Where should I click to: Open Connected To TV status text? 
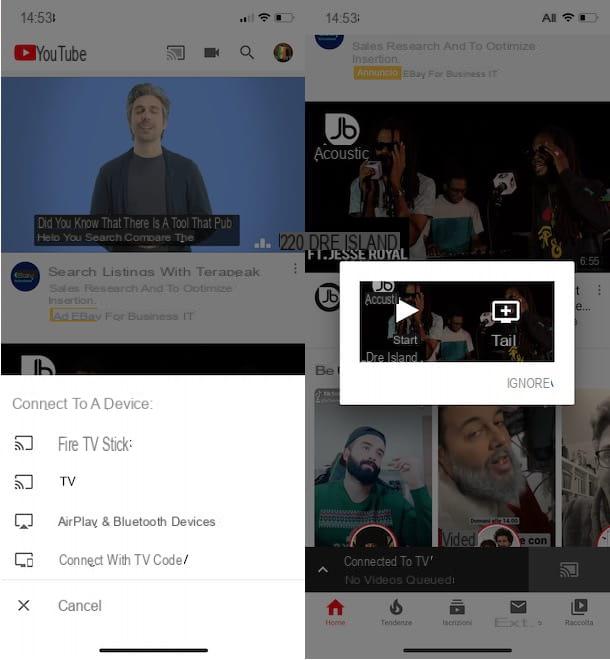pyautogui.click(x=388, y=562)
